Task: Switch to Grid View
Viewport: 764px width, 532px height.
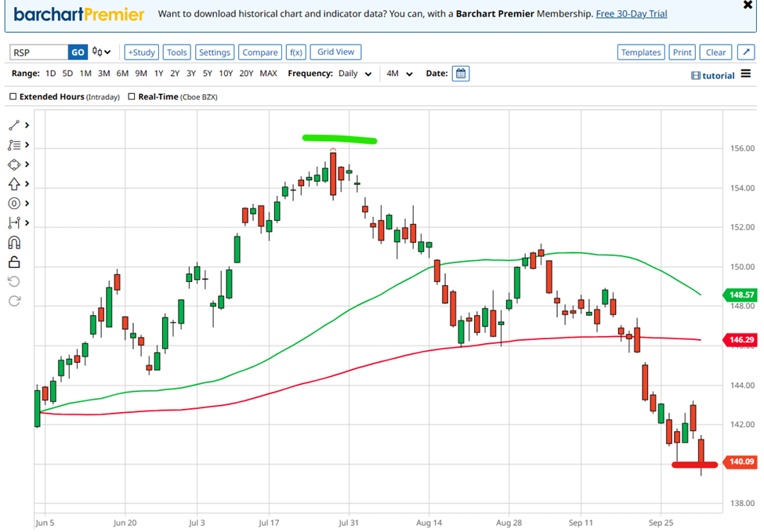Action: pyautogui.click(x=335, y=52)
